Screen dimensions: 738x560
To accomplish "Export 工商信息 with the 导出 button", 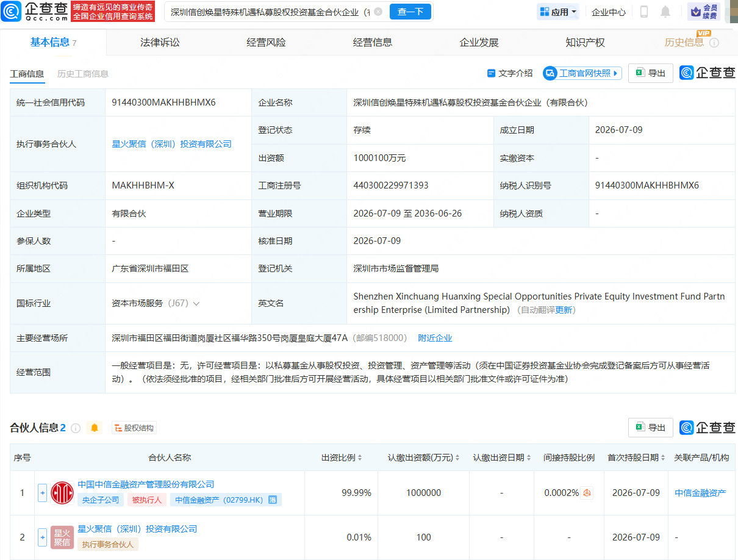I will 651,73.
